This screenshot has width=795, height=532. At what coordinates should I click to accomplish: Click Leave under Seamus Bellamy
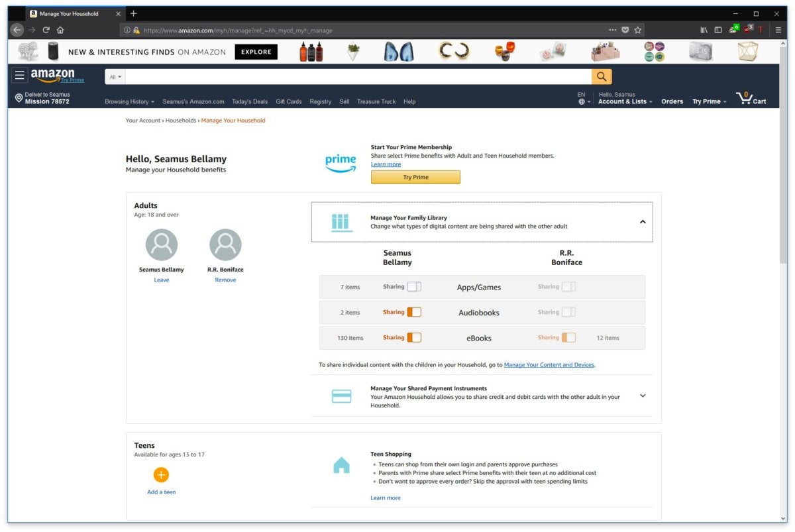pos(162,280)
